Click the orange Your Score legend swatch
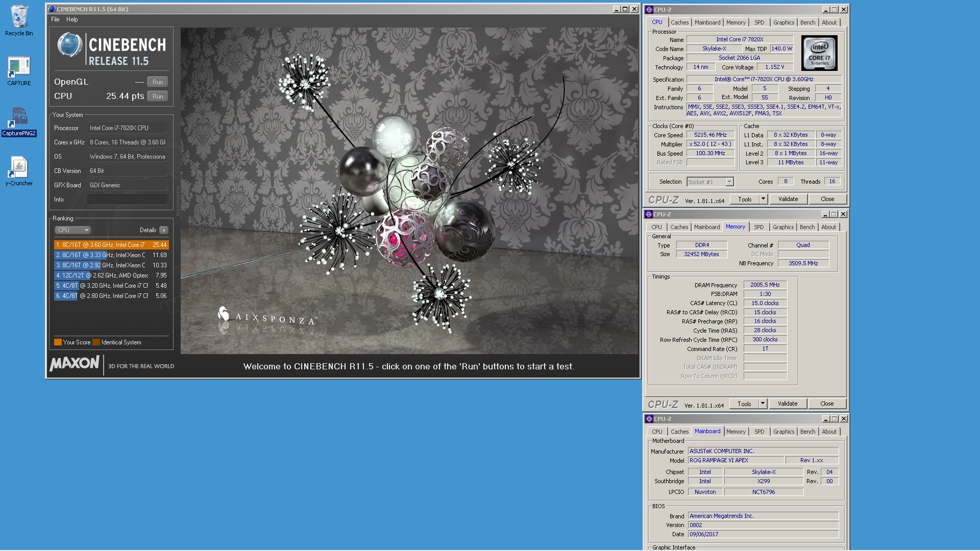Screen dimensions: 980x551 [x=58, y=342]
